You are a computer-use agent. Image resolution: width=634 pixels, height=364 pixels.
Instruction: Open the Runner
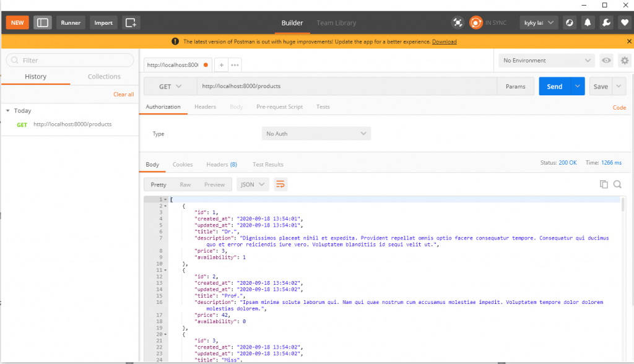pyautogui.click(x=71, y=23)
